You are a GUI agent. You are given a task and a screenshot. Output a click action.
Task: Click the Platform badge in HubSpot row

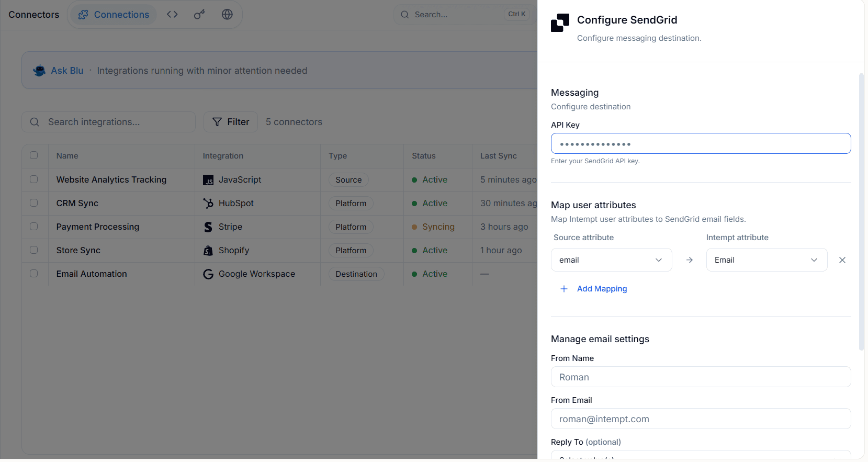click(351, 203)
